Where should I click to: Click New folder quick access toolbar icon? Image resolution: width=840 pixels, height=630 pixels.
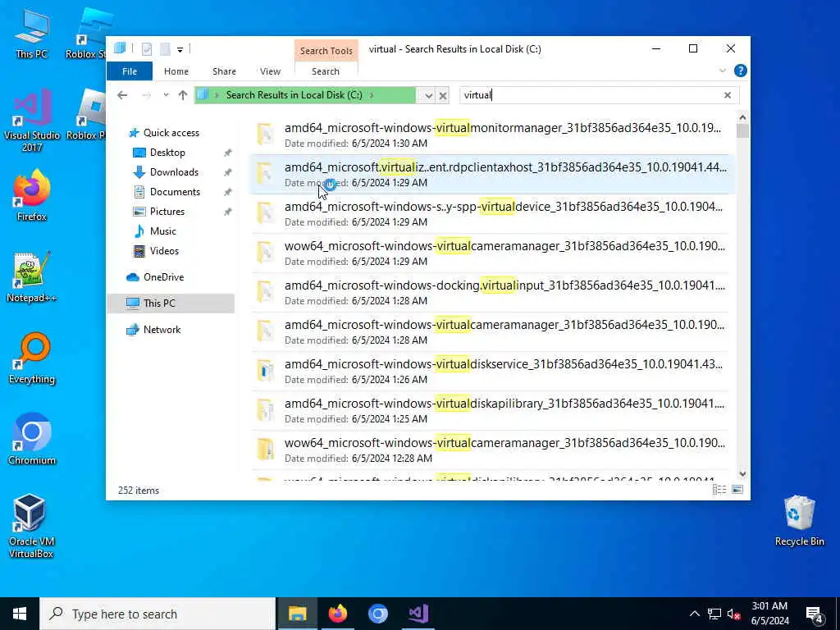(165, 49)
